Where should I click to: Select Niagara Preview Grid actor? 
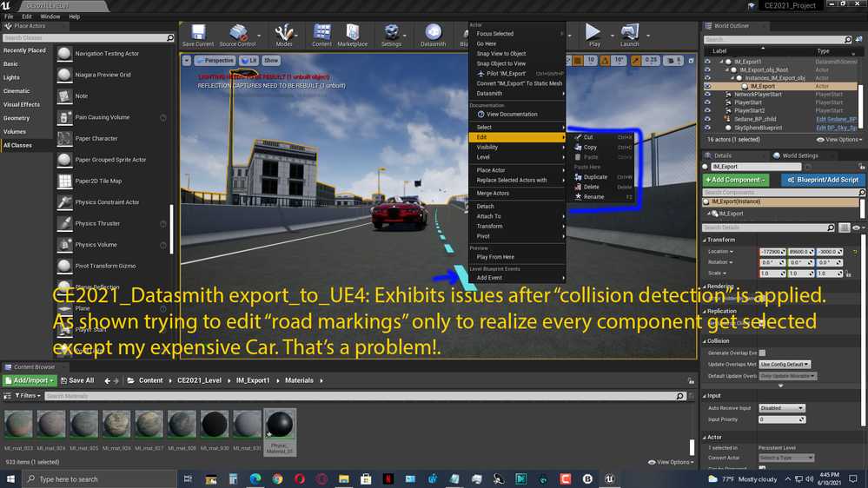[x=103, y=75]
